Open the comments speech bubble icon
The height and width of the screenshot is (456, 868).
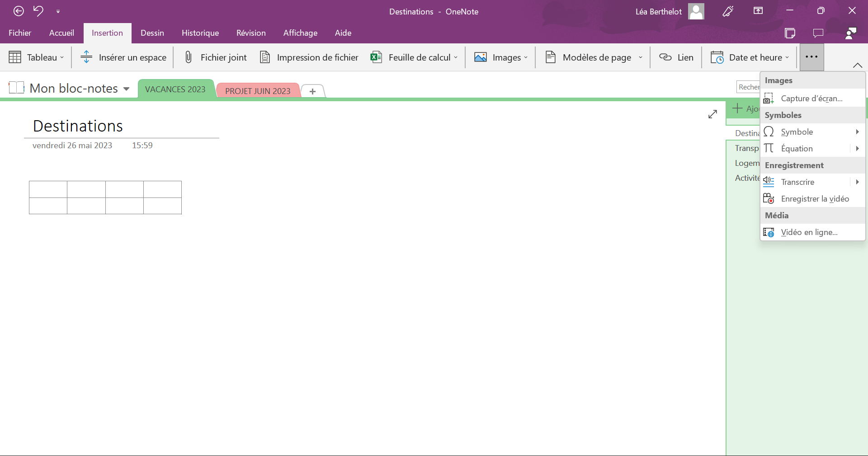pyautogui.click(x=818, y=33)
